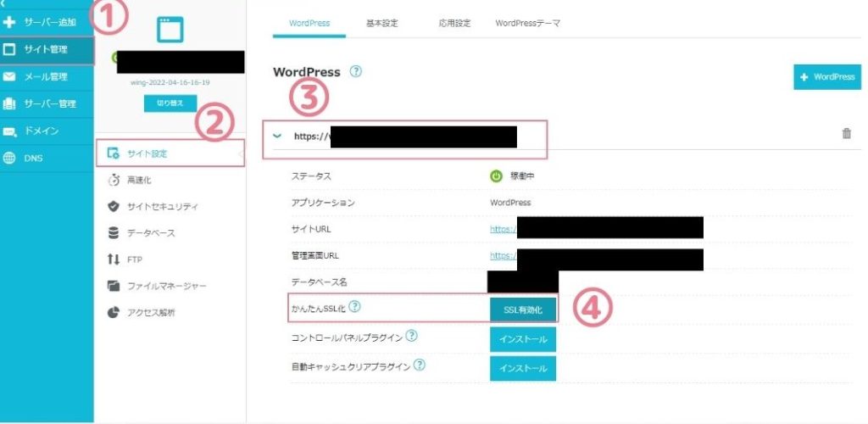Collapse the site URL row chevron
Viewport: 868px width, 424px height.
click(x=277, y=136)
